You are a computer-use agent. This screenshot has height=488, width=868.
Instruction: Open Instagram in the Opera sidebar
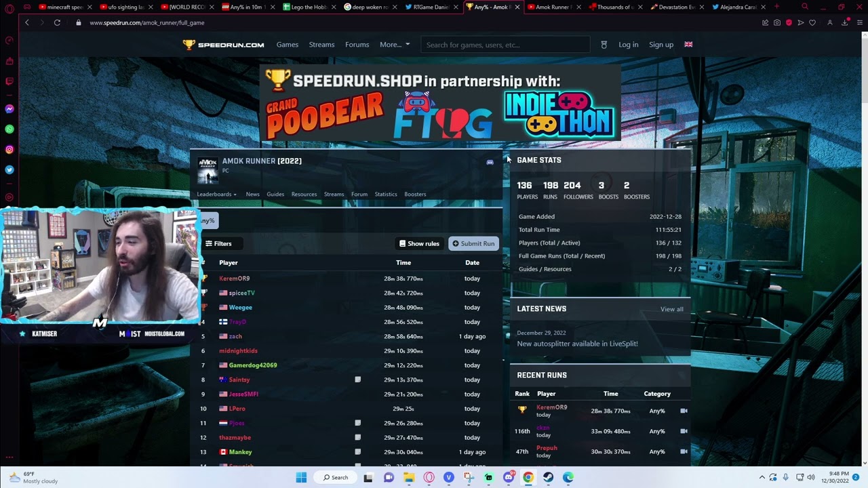tap(9, 149)
